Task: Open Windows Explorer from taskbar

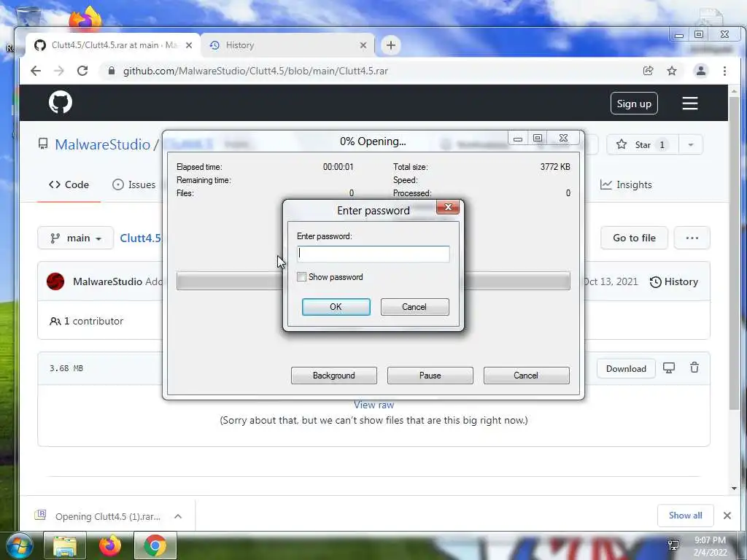Action: pos(65,545)
